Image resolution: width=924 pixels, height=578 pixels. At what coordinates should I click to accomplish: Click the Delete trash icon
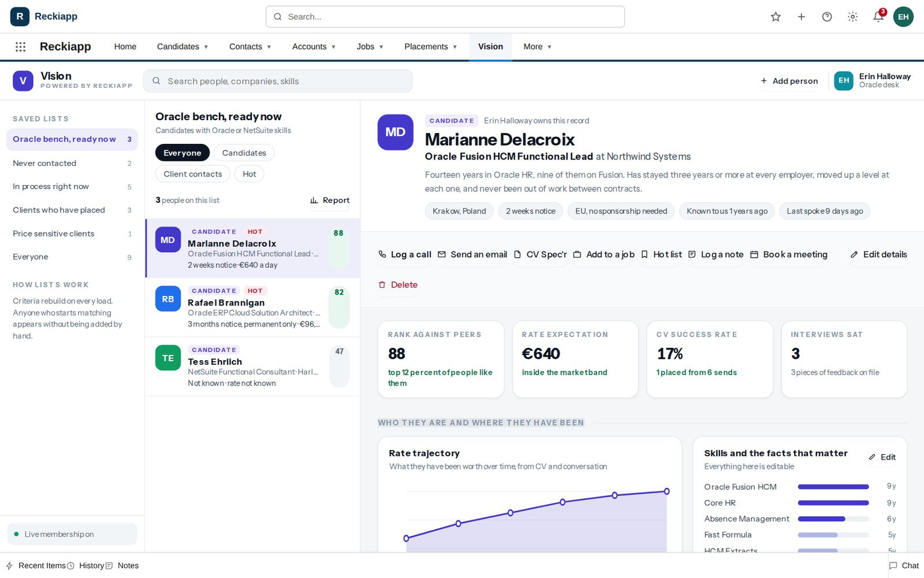tap(382, 285)
